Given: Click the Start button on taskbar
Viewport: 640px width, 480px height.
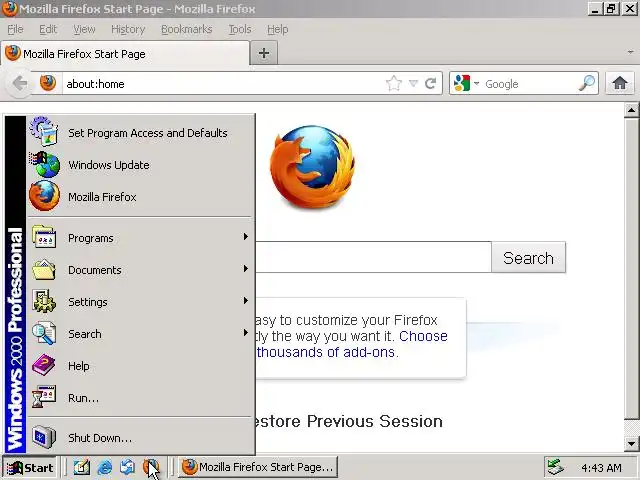Looking at the screenshot, I should coord(30,467).
